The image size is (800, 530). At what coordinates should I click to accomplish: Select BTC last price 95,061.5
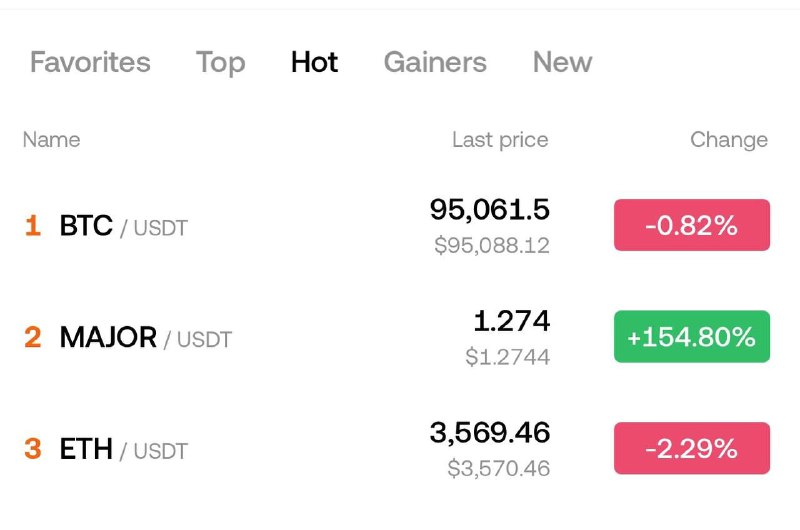point(490,210)
